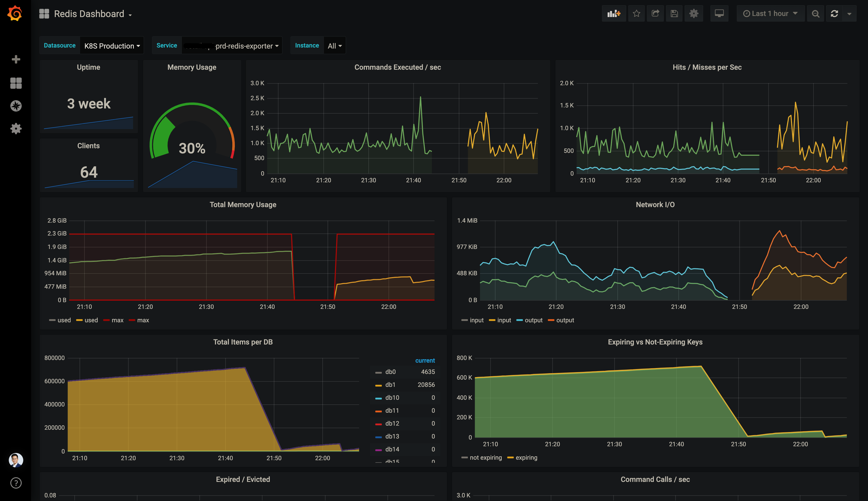Toggle the expiring series legend item
The image size is (868, 501).
point(526,458)
